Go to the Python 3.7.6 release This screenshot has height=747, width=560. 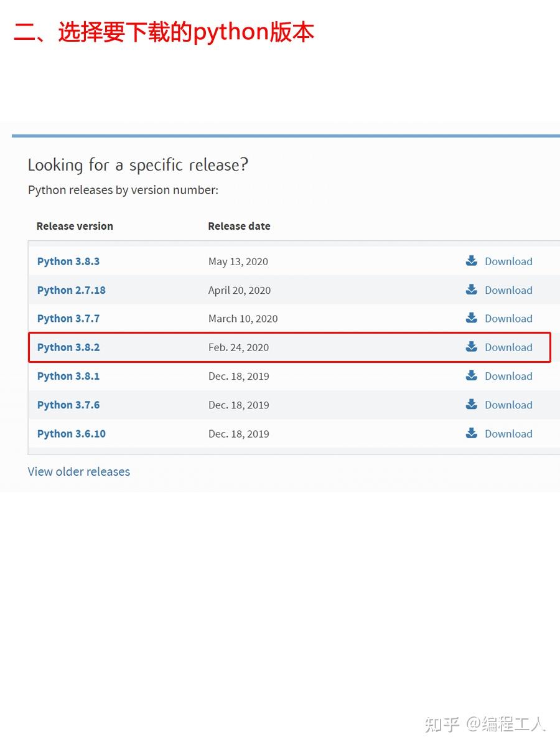tap(68, 405)
